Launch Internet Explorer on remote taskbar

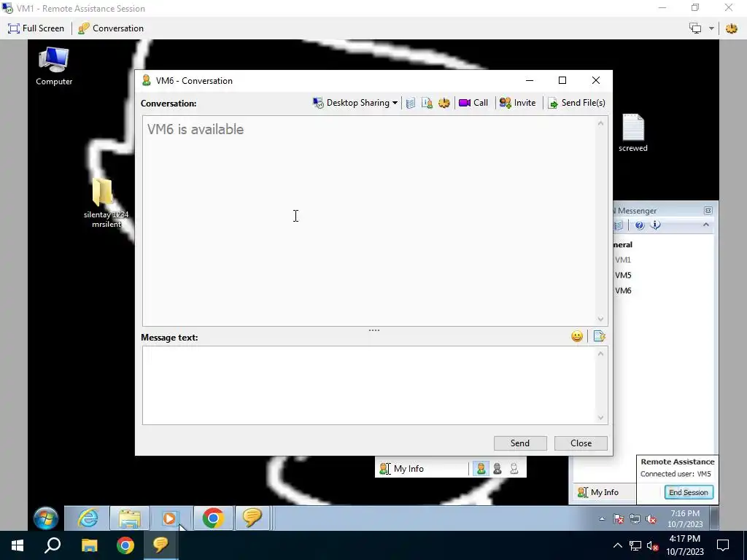click(x=88, y=518)
